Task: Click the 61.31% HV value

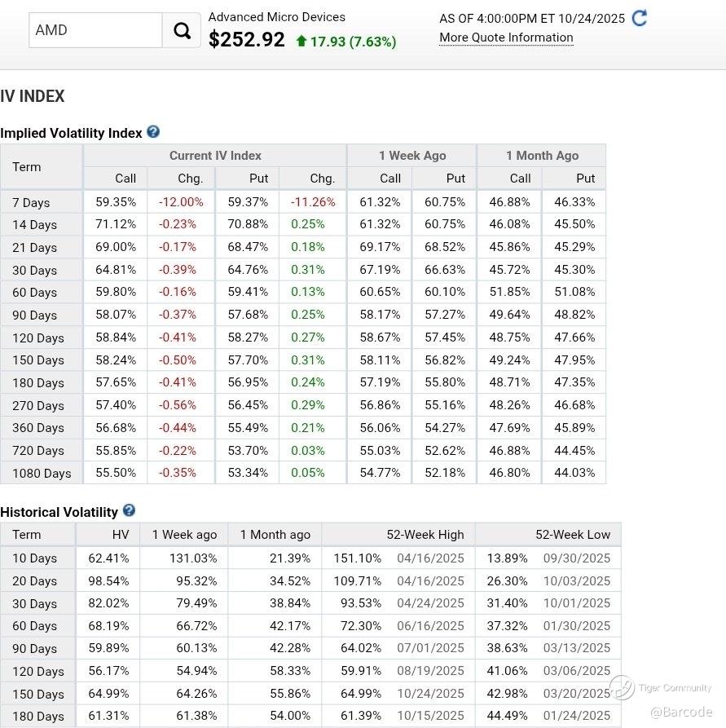Action: 108,716
